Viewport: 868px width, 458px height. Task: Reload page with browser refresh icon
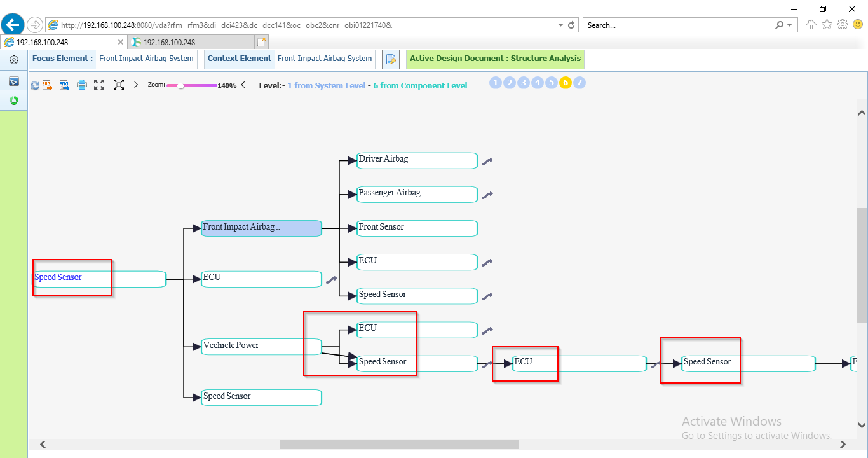(x=571, y=25)
